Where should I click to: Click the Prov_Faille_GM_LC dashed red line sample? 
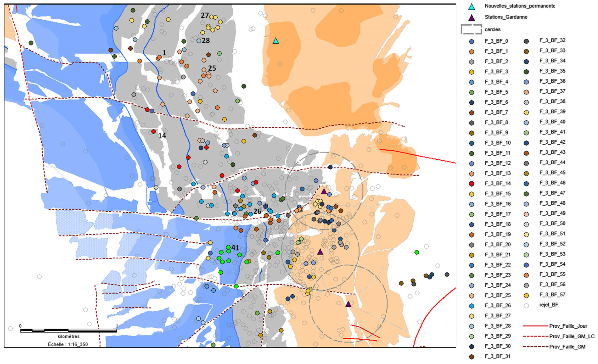point(535,336)
